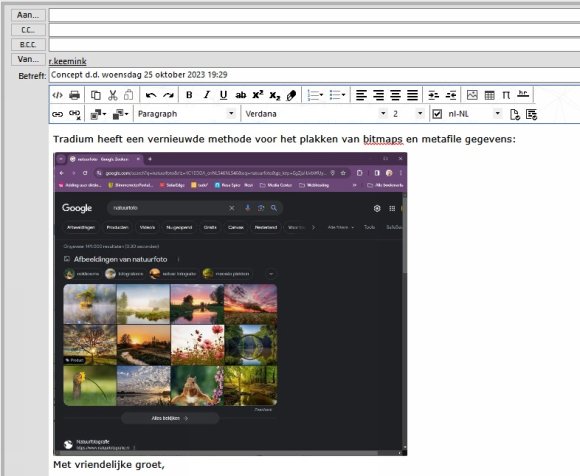Focus the B.C.C. input field
The image size is (580, 476).
[314, 45]
